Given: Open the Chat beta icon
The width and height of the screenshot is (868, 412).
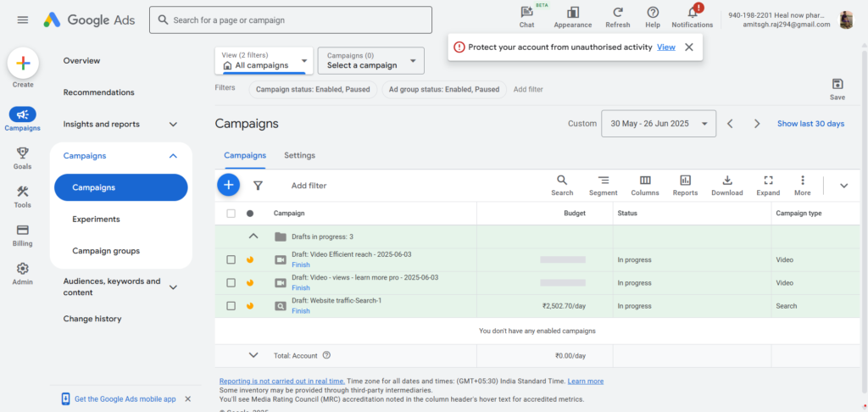Looking at the screenshot, I should tap(526, 17).
